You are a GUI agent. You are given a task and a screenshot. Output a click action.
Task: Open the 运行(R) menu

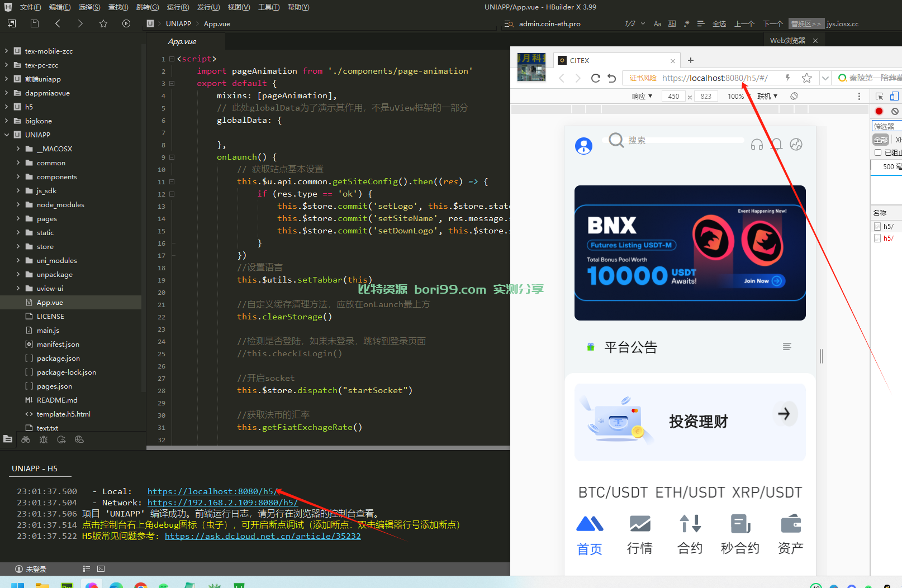pyautogui.click(x=178, y=7)
